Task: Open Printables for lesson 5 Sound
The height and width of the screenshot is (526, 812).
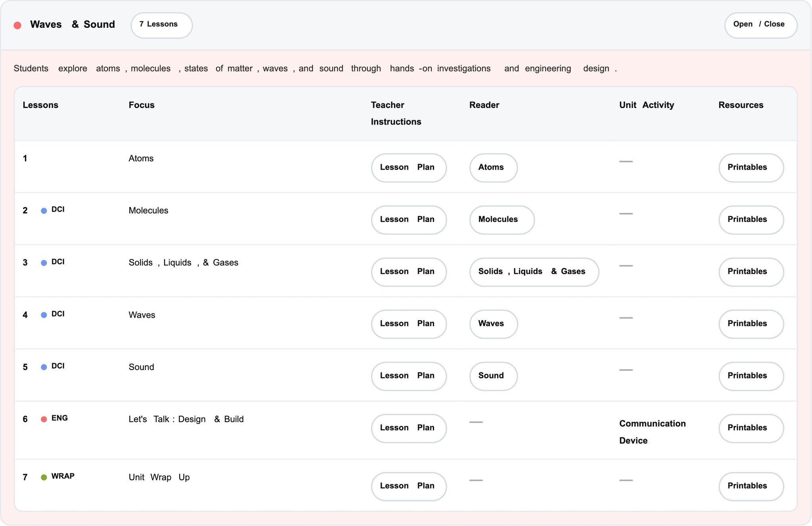Action: tap(751, 376)
